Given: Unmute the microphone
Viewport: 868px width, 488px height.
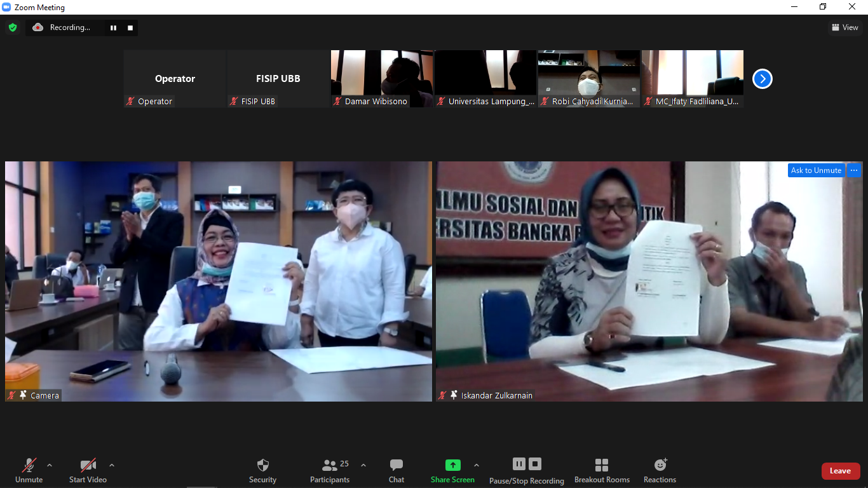Looking at the screenshot, I should 29,465.
